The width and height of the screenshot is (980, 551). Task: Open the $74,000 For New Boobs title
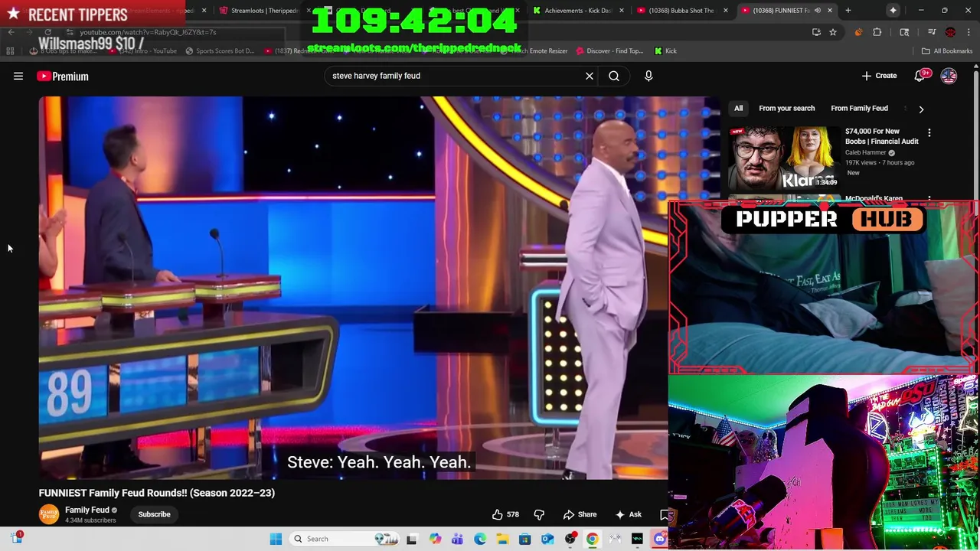click(881, 136)
